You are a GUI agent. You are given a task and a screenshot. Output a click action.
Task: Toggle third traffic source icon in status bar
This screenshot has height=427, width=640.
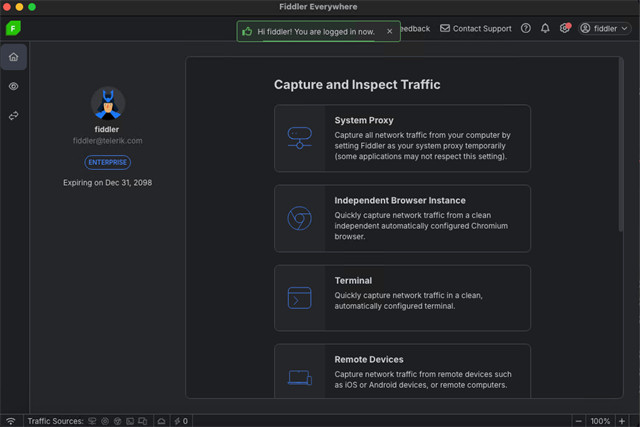[118, 421]
